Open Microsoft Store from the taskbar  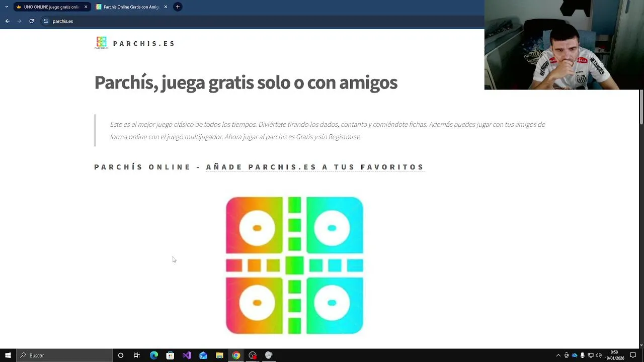coord(170,355)
